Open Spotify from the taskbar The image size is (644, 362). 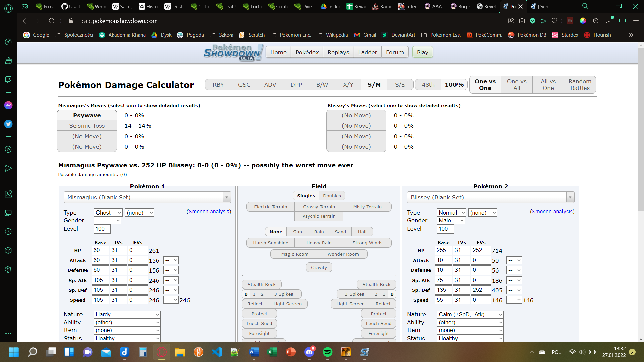(x=328, y=352)
